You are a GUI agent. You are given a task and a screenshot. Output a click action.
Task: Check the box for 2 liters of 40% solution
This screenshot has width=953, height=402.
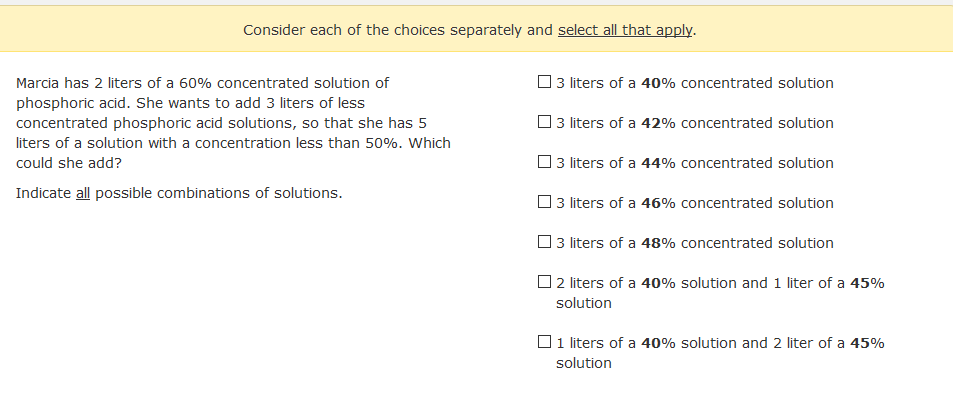click(545, 282)
